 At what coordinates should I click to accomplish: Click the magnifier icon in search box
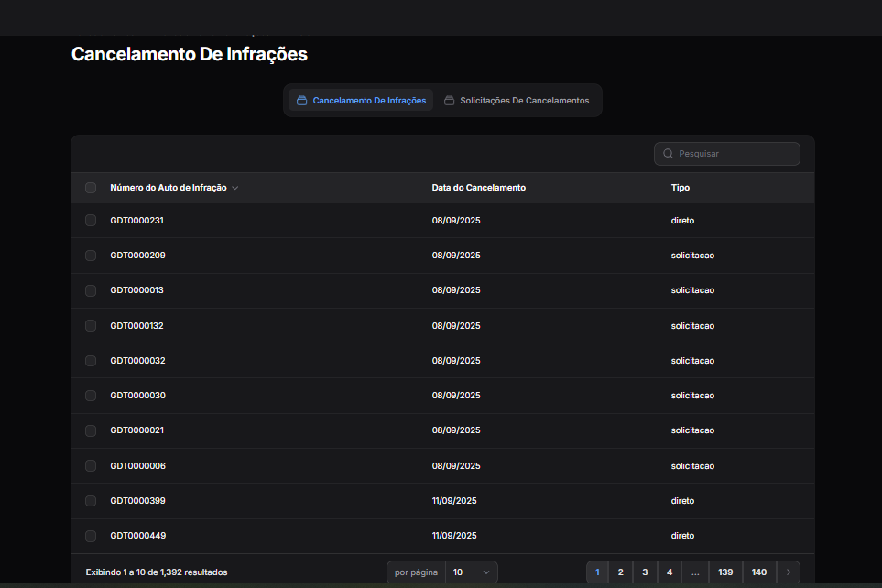[x=668, y=154]
